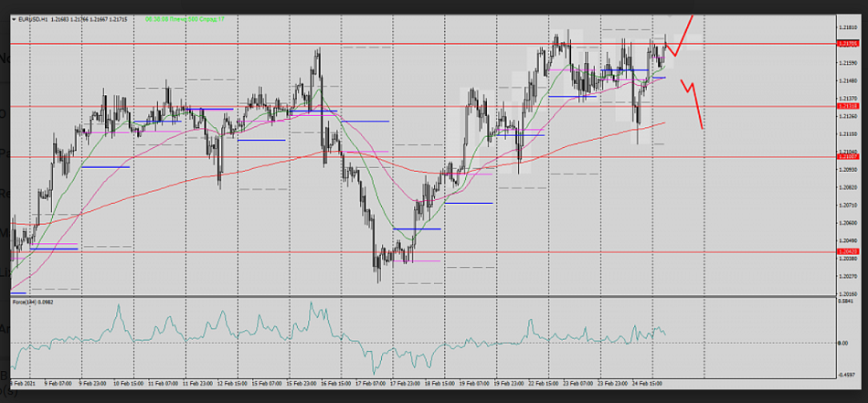Select the red 1.21705 price level tag

pyautogui.click(x=846, y=44)
